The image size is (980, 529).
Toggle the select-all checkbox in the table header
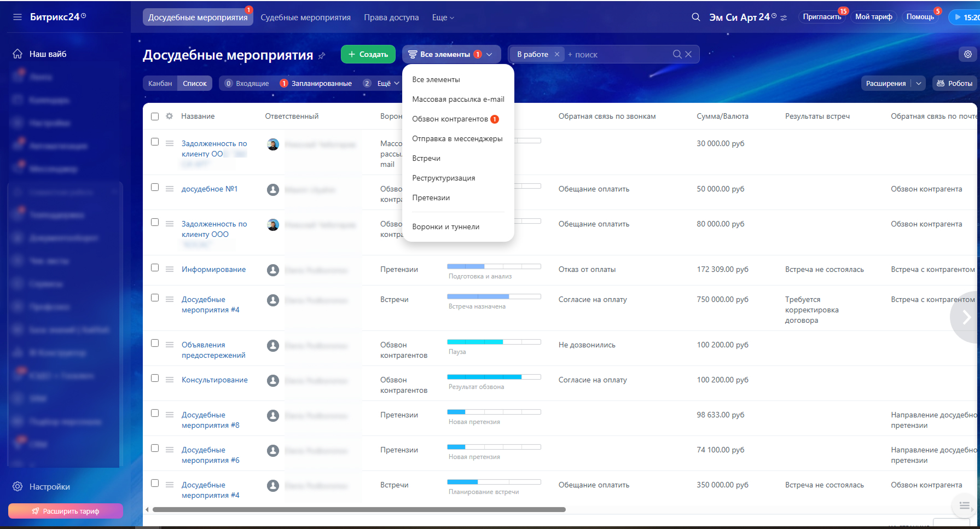coord(155,117)
